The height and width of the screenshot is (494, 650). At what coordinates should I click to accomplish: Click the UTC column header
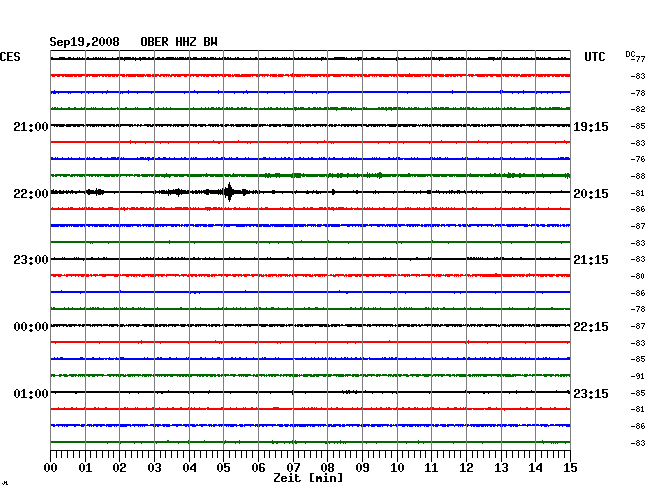594,57
